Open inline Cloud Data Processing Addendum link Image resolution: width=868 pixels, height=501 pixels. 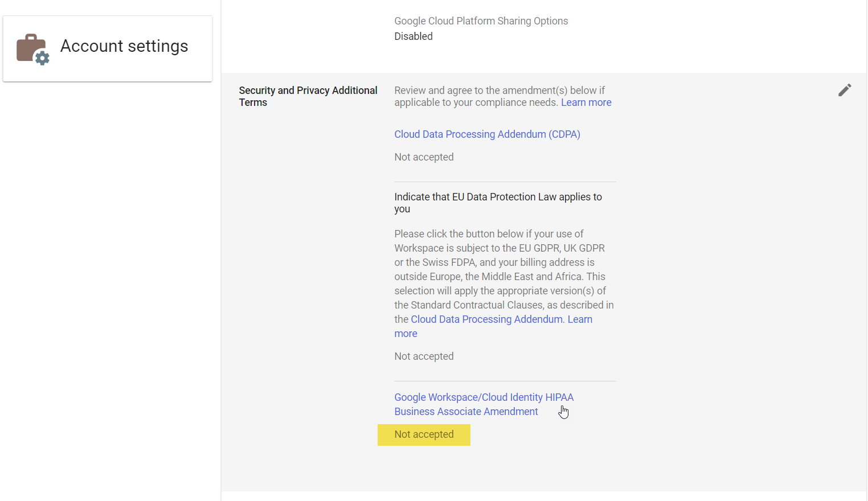click(486, 319)
